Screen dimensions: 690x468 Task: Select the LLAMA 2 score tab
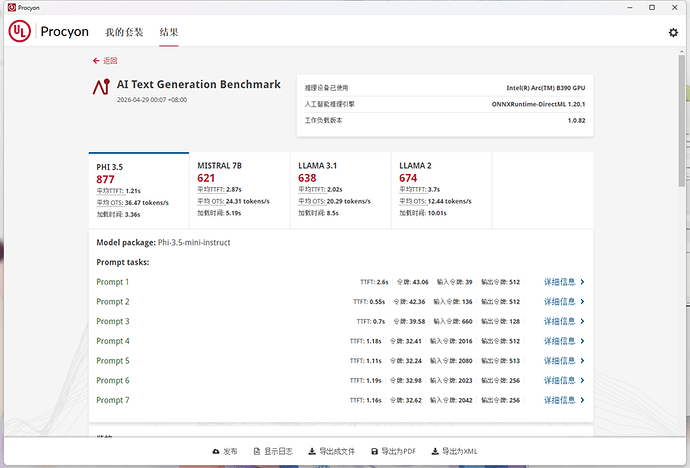click(x=441, y=190)
